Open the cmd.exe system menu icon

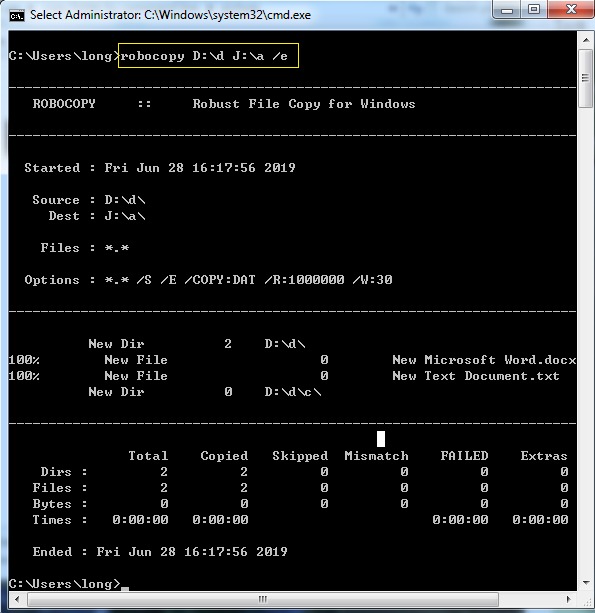[17, 16]
